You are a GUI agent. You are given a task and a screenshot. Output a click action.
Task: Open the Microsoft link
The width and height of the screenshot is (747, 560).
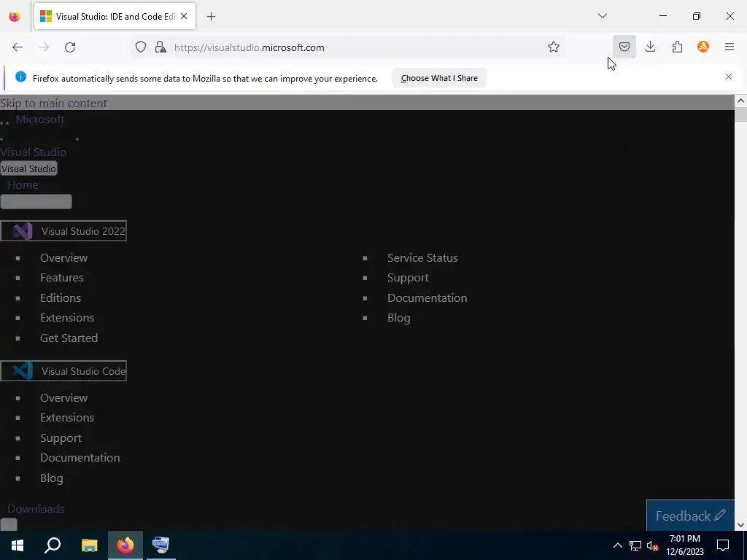pyautogui.click(x=40, y=120)
